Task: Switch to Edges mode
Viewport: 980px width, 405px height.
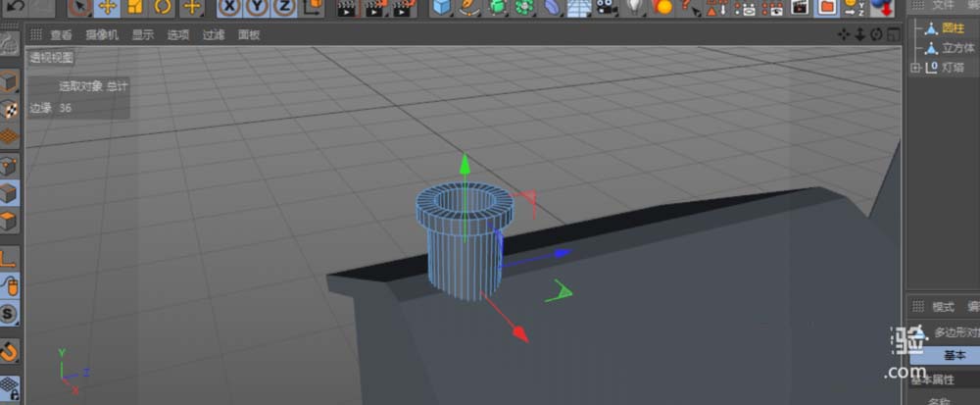Action: (x=10, y=193)
